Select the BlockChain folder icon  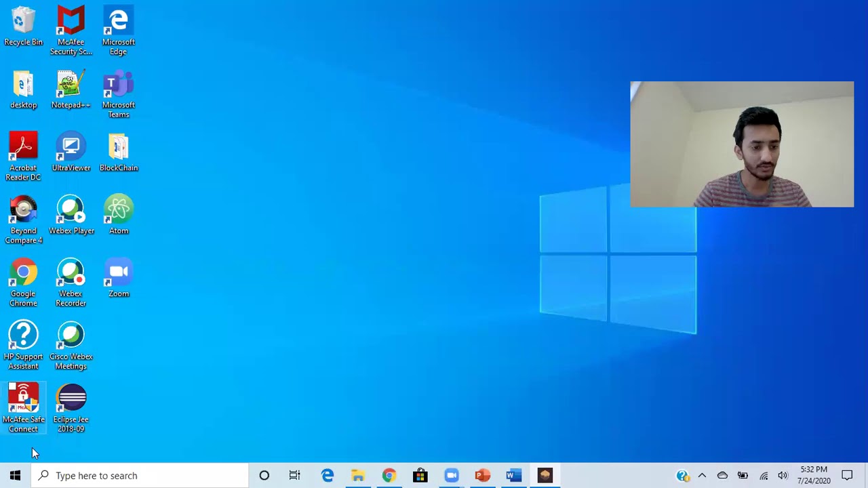click(119, 153)
